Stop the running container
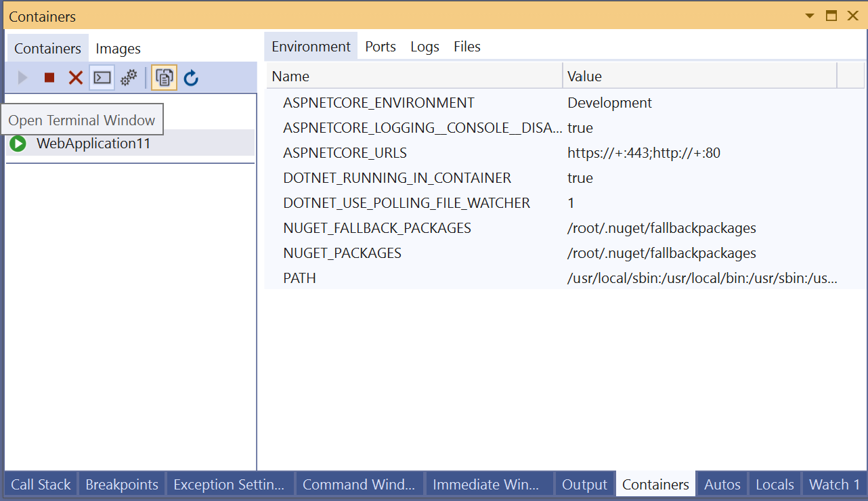The height and width of the screenshot is (501, 868). (48, 77)
